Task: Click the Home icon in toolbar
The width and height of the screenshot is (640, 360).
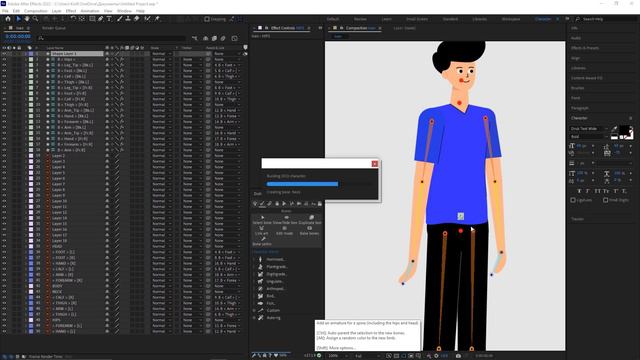Action: tap(8, 19)
